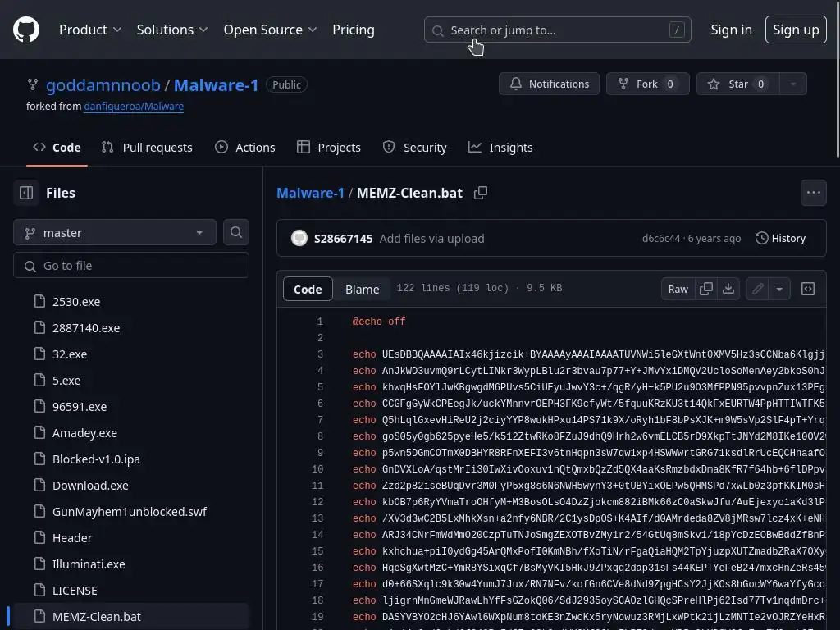This screenshot has width=840, height=630.
Task: Select the Code view toggle
Action: (x=308, y=289)
